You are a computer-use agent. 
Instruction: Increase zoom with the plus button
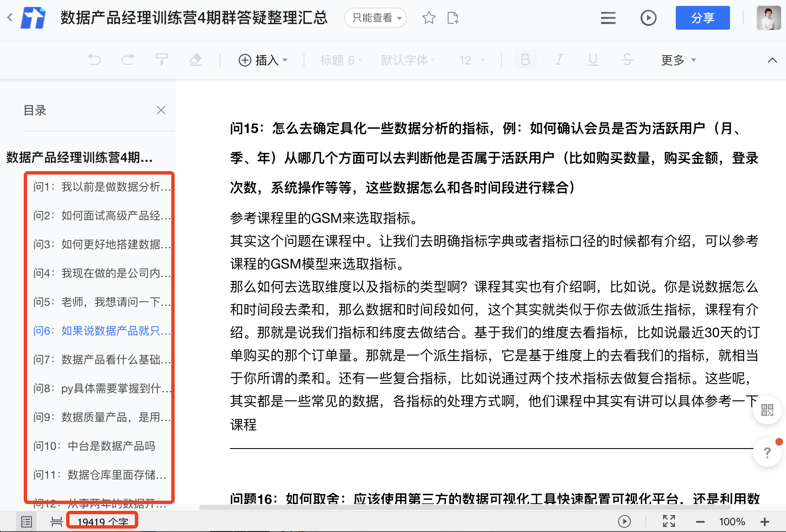[764, 521]
